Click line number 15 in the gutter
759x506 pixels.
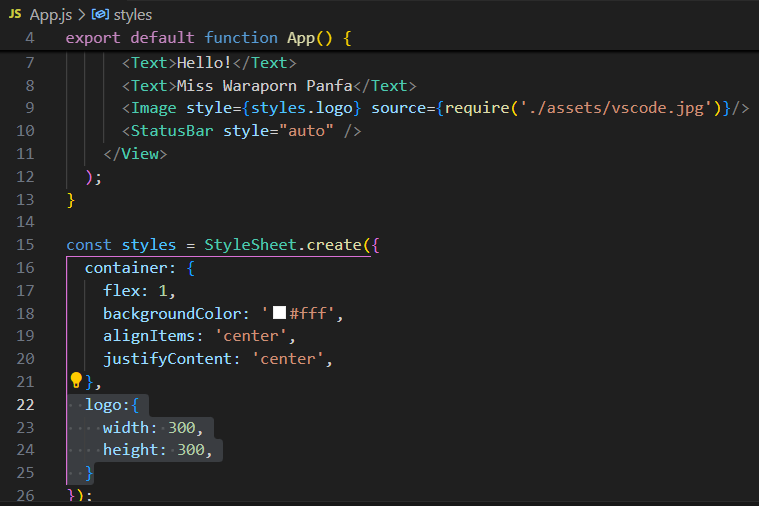pos(25,245)
